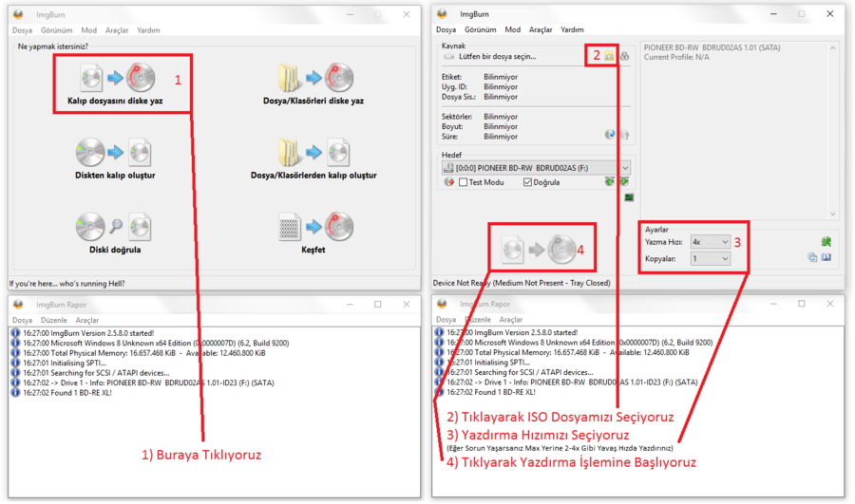This screenshot has width=855, height=504.
Task: Select 'Initialising SPTI...' line in right log
Action: pyautogui.click(x=488, y=363)
